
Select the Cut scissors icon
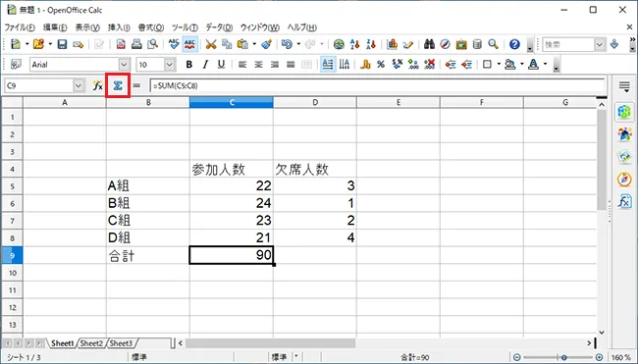(x=210, y=44)
